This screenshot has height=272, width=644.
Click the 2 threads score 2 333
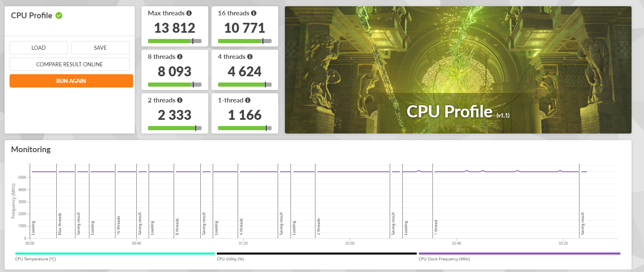pyautogui.click(x=175, y=115)
